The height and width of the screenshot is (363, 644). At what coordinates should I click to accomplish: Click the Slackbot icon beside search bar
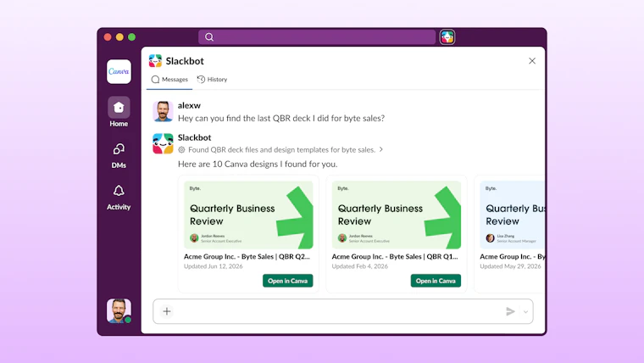tap(447, 37)
